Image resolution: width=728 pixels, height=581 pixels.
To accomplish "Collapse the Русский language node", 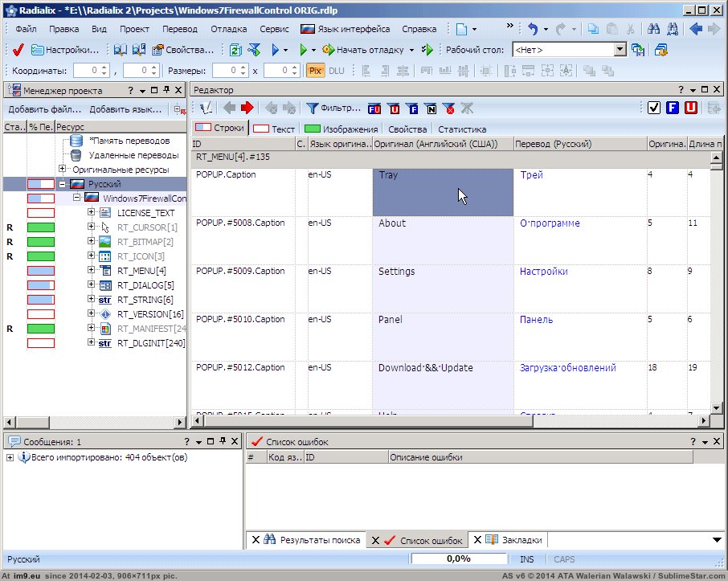I will tap(62, 184).
